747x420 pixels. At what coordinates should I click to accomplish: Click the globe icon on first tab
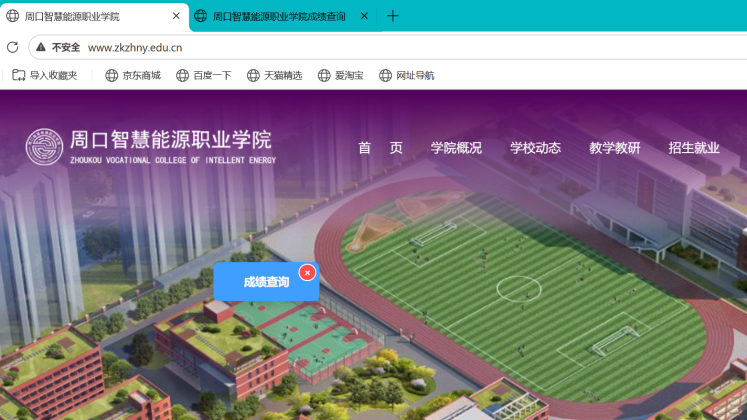[x=13, y=16]
